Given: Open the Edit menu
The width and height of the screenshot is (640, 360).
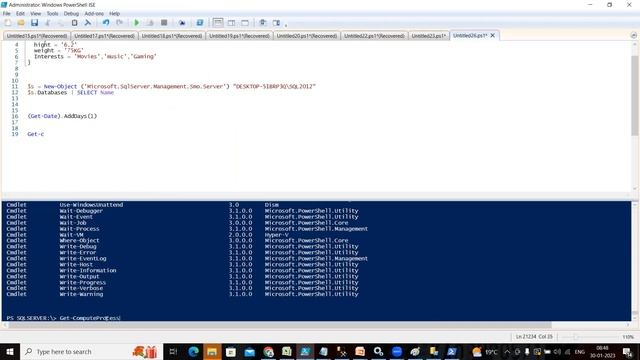Looking at the screenshot, I should coord(20,13).
